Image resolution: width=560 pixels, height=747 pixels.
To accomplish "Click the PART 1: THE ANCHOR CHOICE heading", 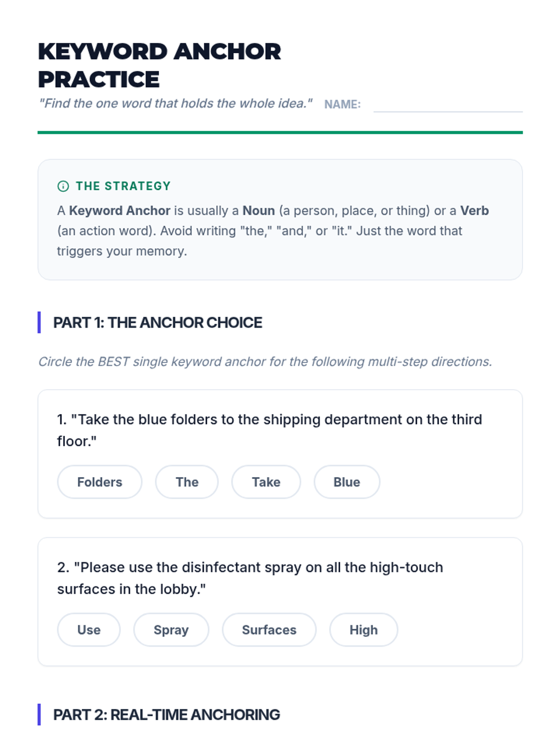I will point(158,323).
